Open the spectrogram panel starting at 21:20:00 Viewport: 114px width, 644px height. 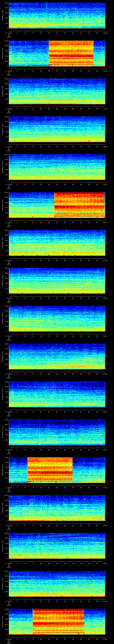coord(57,243)
